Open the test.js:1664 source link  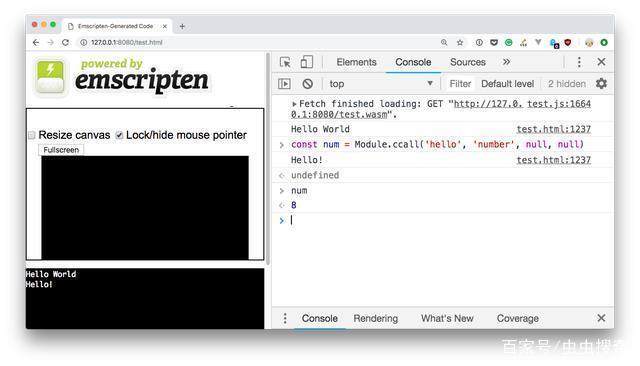[559, 104]
